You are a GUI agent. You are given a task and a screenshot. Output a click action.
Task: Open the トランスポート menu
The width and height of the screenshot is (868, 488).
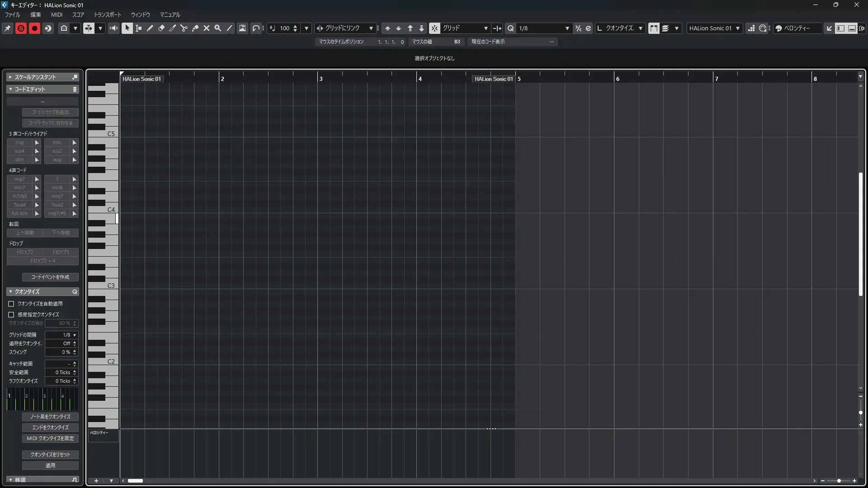(107, 14)
